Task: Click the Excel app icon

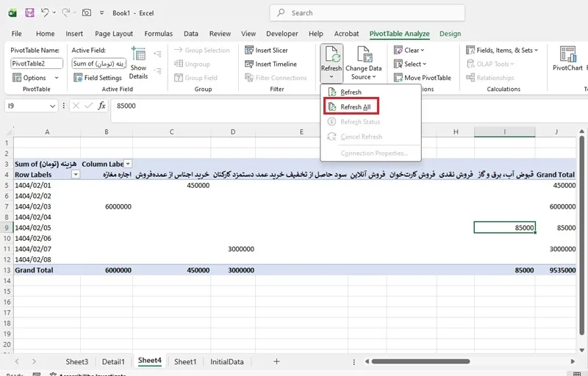Action: (x=12, y=13)
